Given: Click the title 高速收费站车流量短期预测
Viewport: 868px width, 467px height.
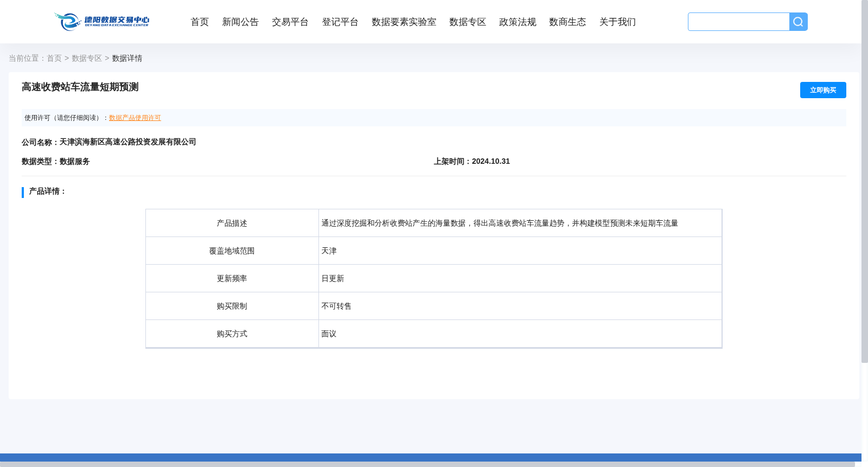Looking at the screenshot, I should (x=80, y=87).
